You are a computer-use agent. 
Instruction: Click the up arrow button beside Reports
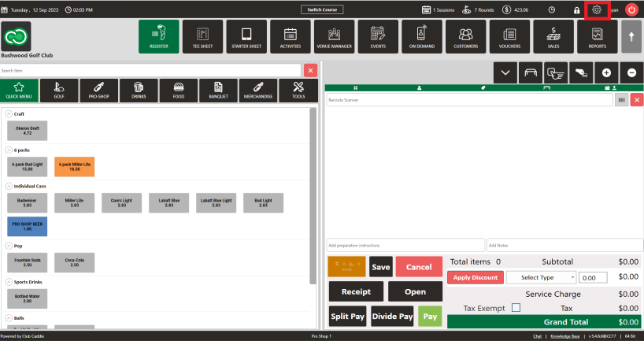[x=631, y=36]
